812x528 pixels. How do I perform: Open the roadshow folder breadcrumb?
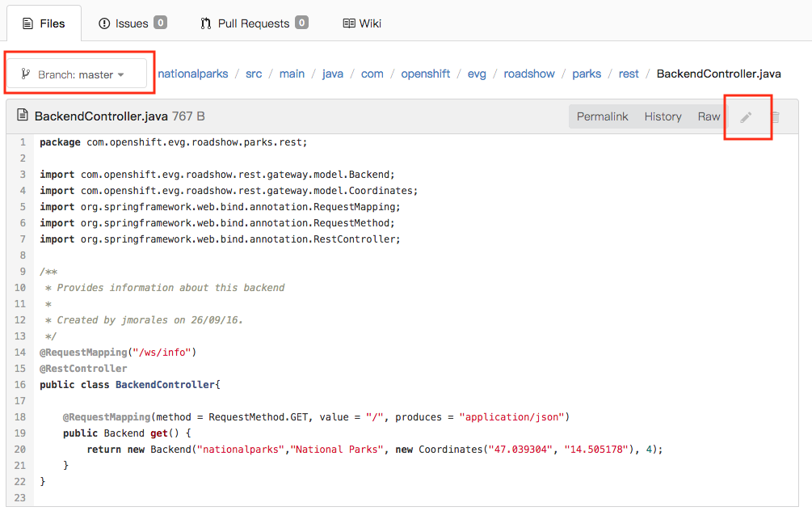(529, 73)
